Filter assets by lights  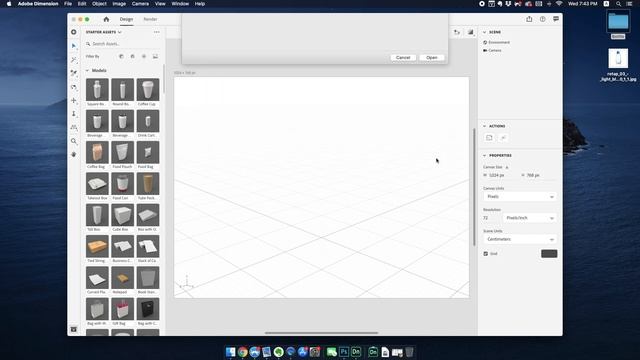(x=144, y=56)
